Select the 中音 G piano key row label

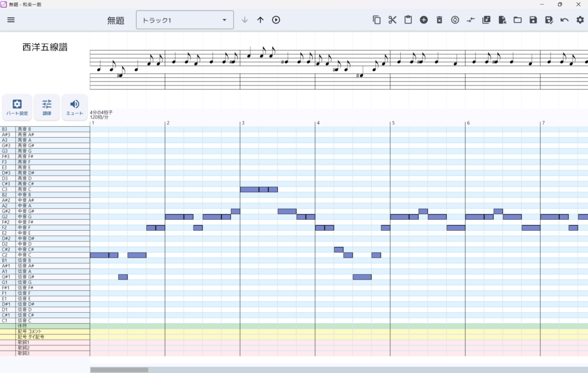[45, 217]
